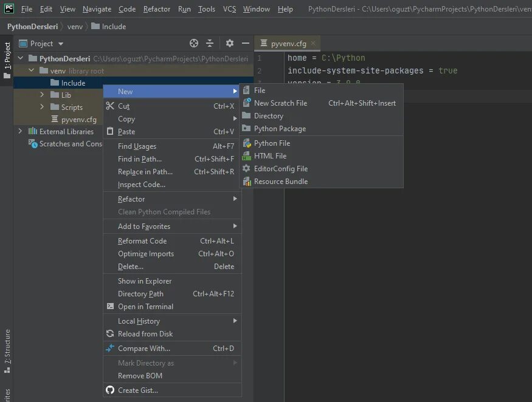The height and width of the screenshot is (402, 532).
Task: Choose Find Usages option
Action: [x=172, y=146]
